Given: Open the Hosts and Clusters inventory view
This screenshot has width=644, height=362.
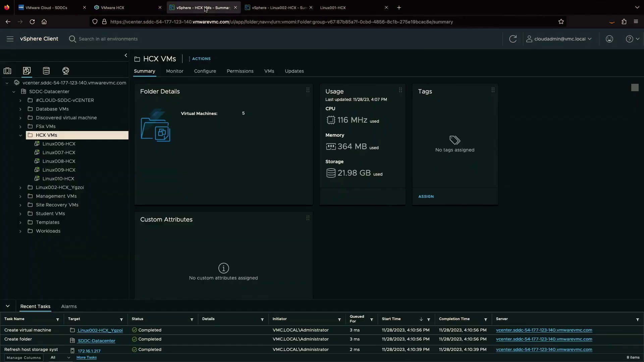Looking at the screenshot, I should [x=7, y=71].
